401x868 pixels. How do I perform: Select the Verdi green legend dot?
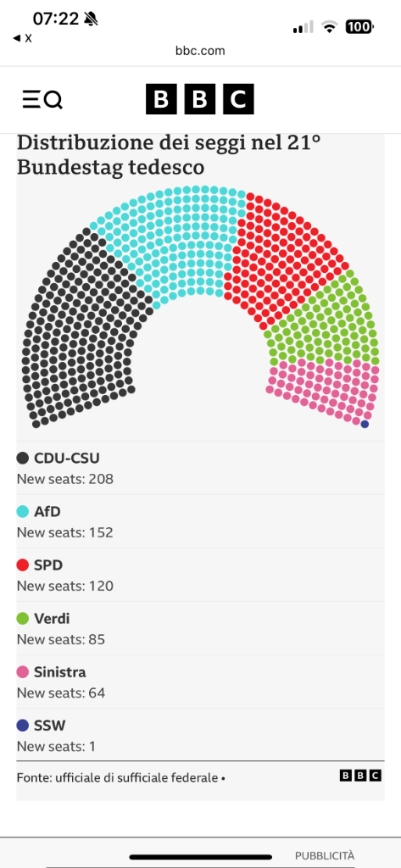coord(23,618)
